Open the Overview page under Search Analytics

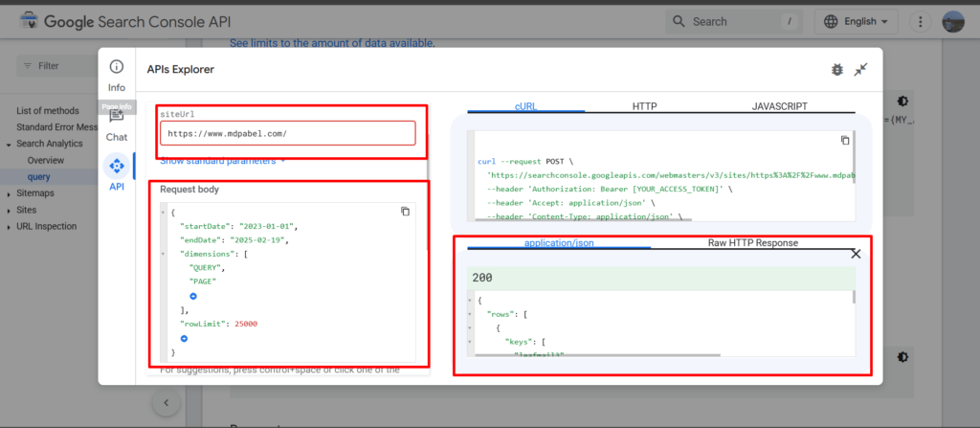46,160
